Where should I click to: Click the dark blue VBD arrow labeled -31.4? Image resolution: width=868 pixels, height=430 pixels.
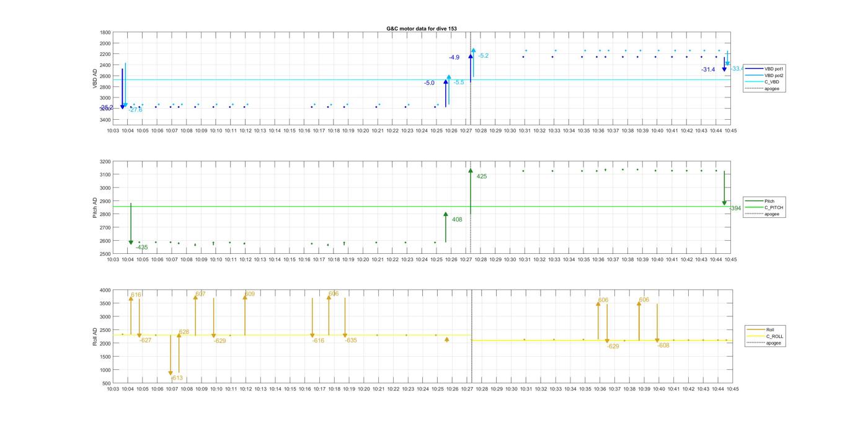(x=724, y=65)
